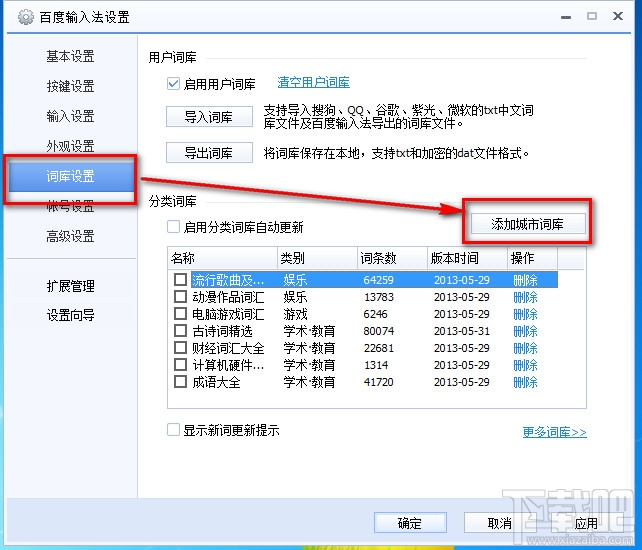Toggle 显示新词更新提示 checkbox
Image resolution: width=642 pixels, height=550 pixels.
(x=173, y=430)
